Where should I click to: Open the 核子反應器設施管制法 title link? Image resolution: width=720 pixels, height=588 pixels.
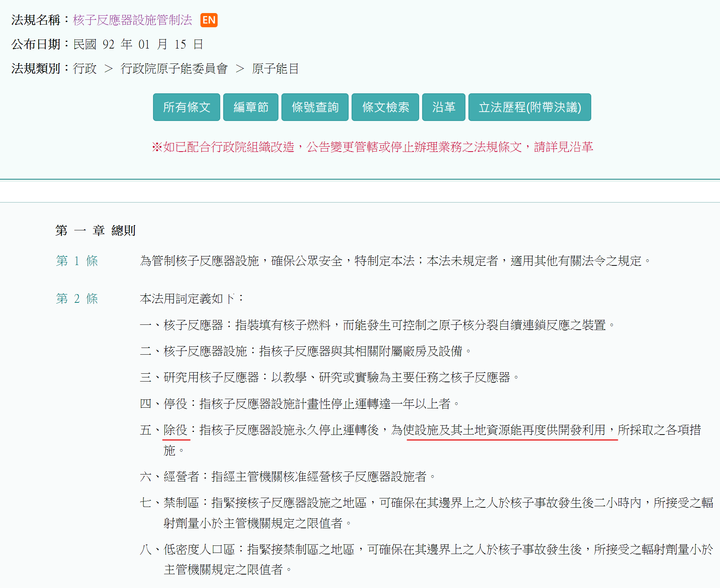click(133, 20)
